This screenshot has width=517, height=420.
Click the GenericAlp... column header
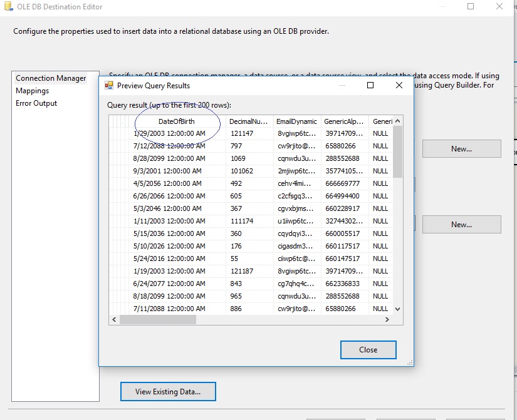pyautogui.click(x=345, y=121)
